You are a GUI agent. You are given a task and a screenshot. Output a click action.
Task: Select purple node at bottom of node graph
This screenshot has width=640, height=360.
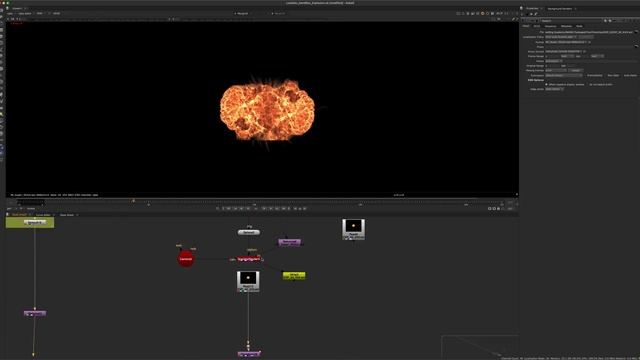249,354
